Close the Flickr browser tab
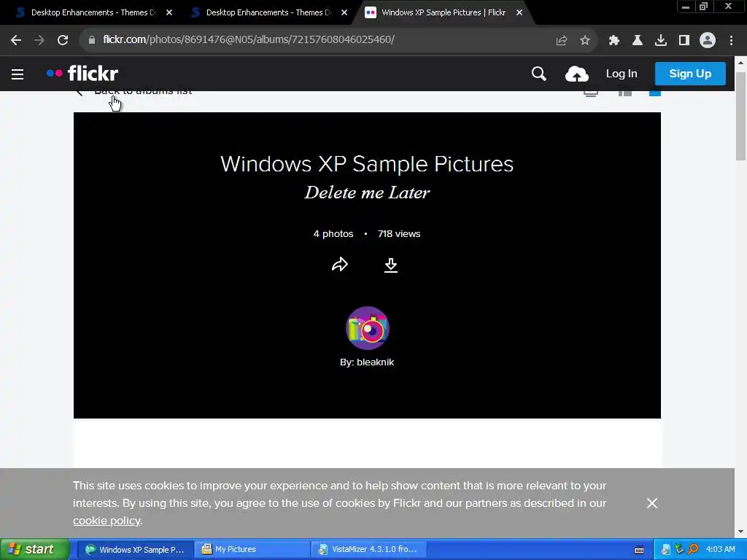The height and width of the screenshot is (560, 747). click(519, 12)
